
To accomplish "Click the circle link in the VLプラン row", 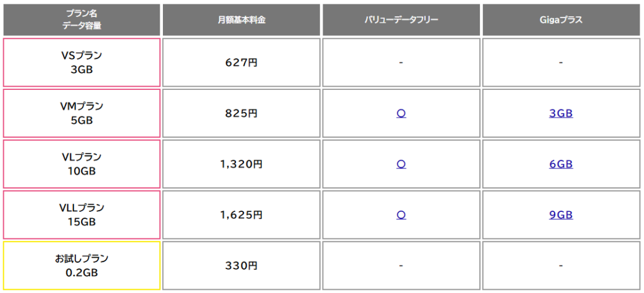I will [x=401, y=164].
